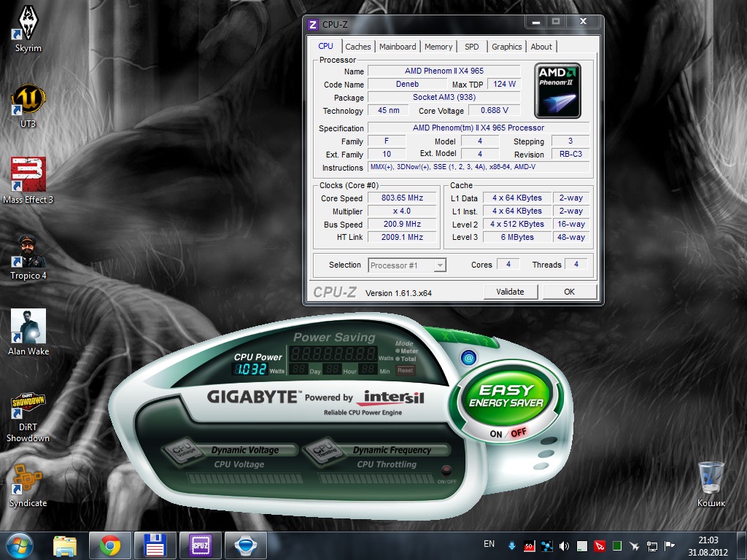Click the OK button in CPU-Z
This screenshot has width=747, height=560.
(x=569, y=292)
